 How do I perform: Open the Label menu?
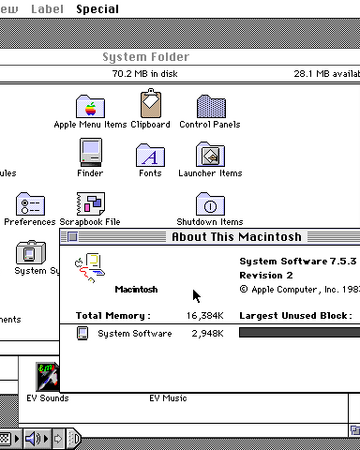click(x=47, y=9)
